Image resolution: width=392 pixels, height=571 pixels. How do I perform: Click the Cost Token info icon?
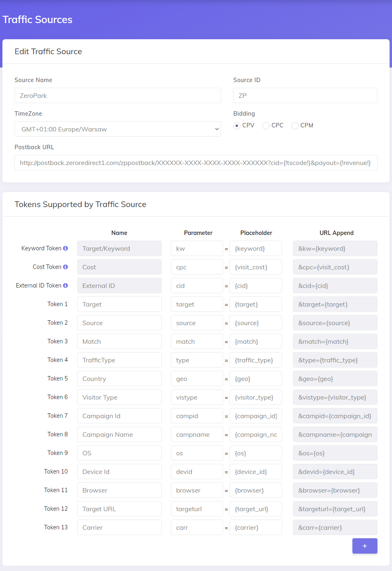click(x=65, y=267)
